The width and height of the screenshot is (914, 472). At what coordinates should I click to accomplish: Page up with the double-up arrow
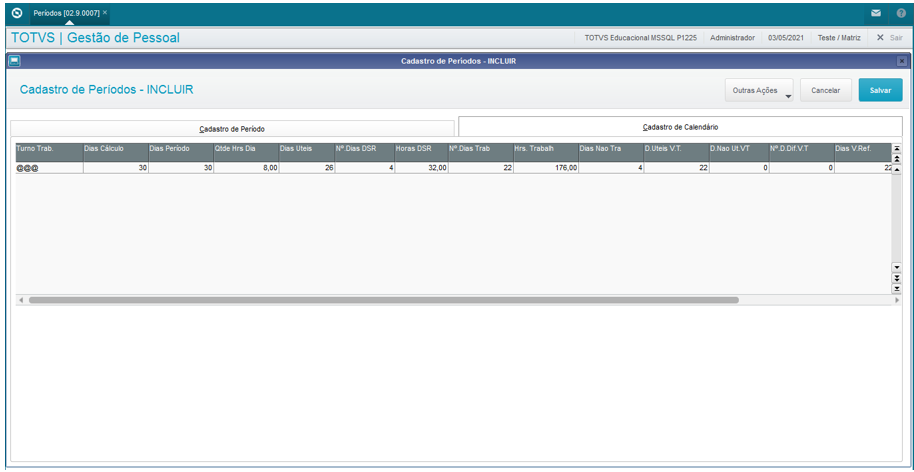click(x=897, y=158)
